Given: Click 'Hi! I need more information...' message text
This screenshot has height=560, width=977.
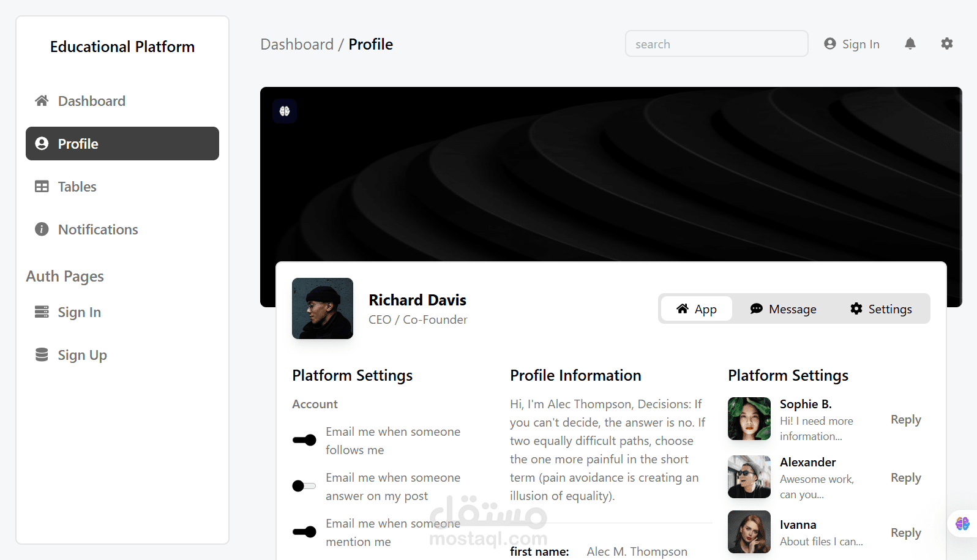Looking at the screenshot, I should click(817, 428).
